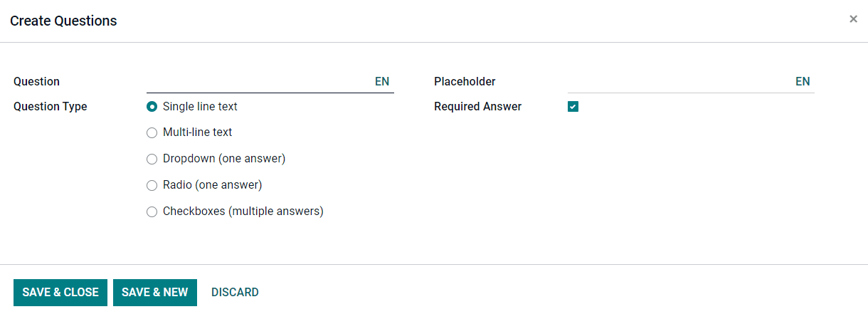The height and width of the screenshot is (319, 868).
Task: Pick Radio (one answer) question type
Action: click(x=152, y=185)
